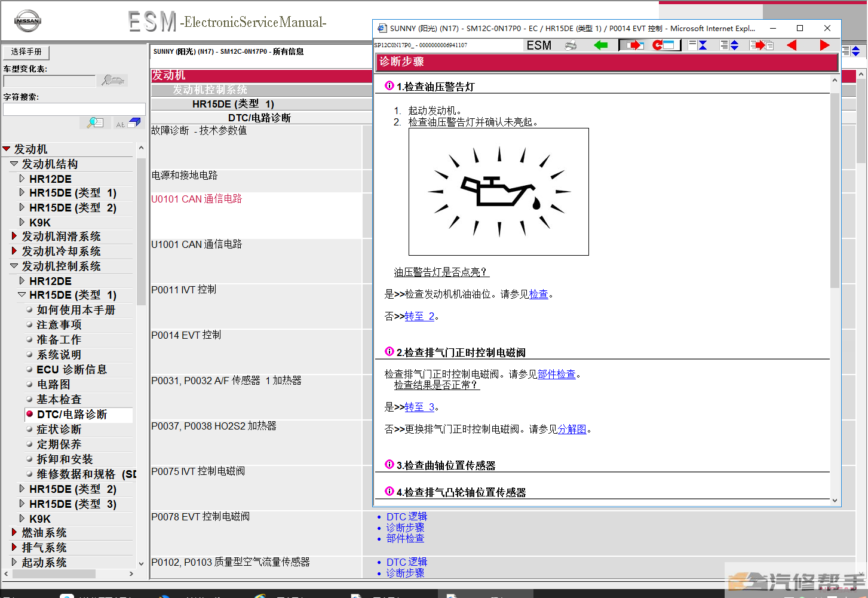This screenshot has height=598, width=868.
Task: Print the page using the printer icon
Action: (571, 45)
